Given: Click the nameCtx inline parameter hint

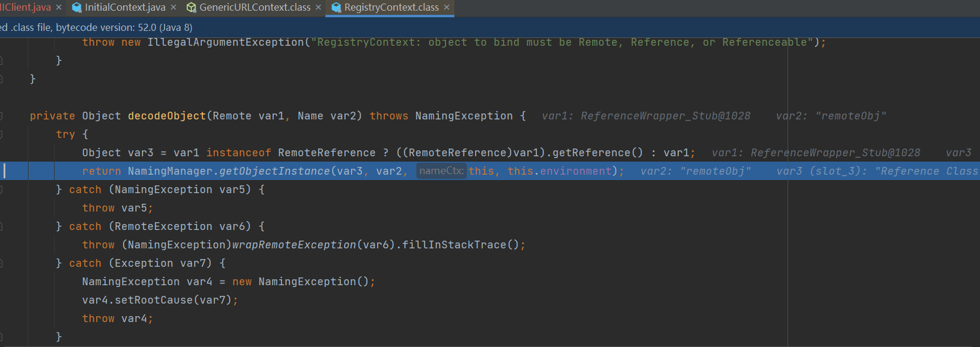Looking at the screenshot, I should click(x=441, y=171).
